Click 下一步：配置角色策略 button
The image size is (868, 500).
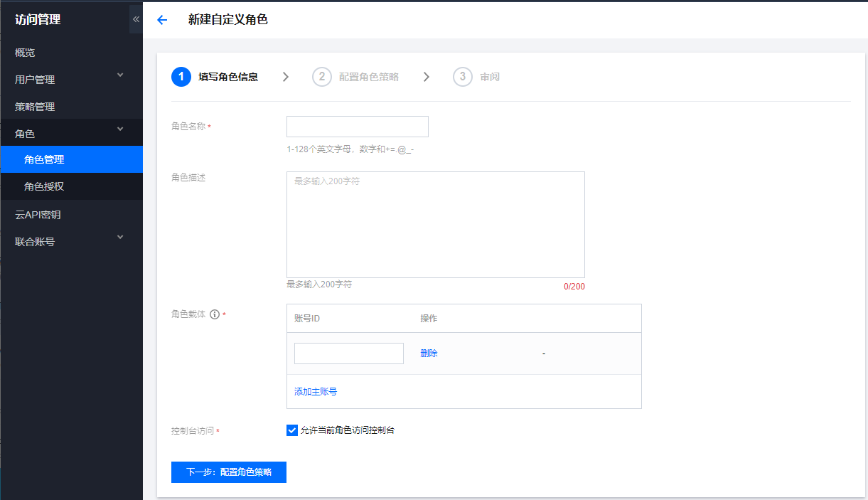click(228, 472)
